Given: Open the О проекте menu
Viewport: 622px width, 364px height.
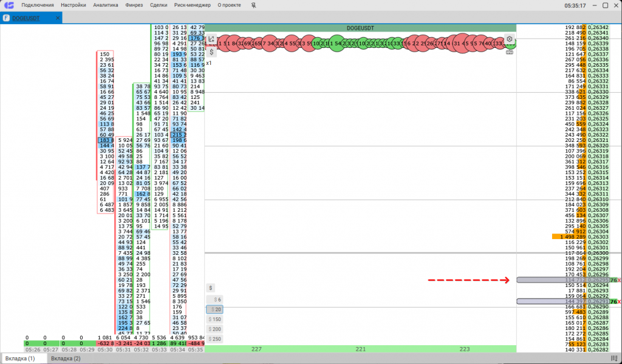Looking at the screenshot, I should click(x=229, y=5).
